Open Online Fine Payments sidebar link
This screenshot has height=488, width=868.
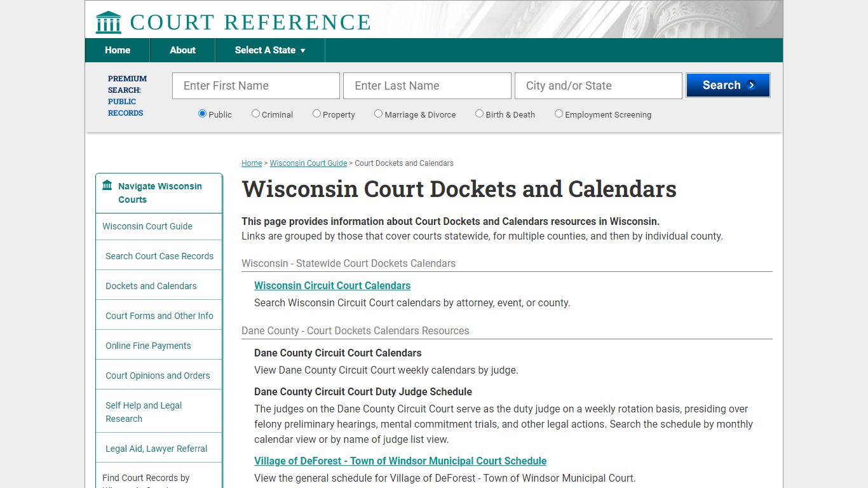point(148,346)
